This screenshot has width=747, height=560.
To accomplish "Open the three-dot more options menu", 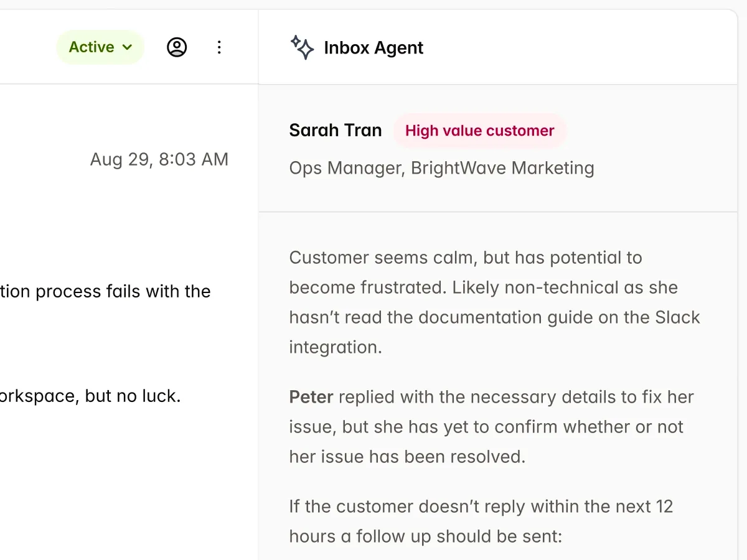I will [219, 47].
